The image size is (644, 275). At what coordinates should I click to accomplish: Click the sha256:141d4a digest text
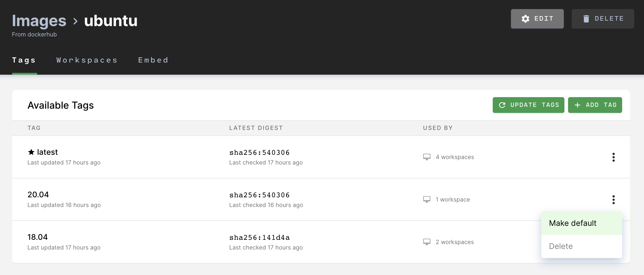coord(260,237)
